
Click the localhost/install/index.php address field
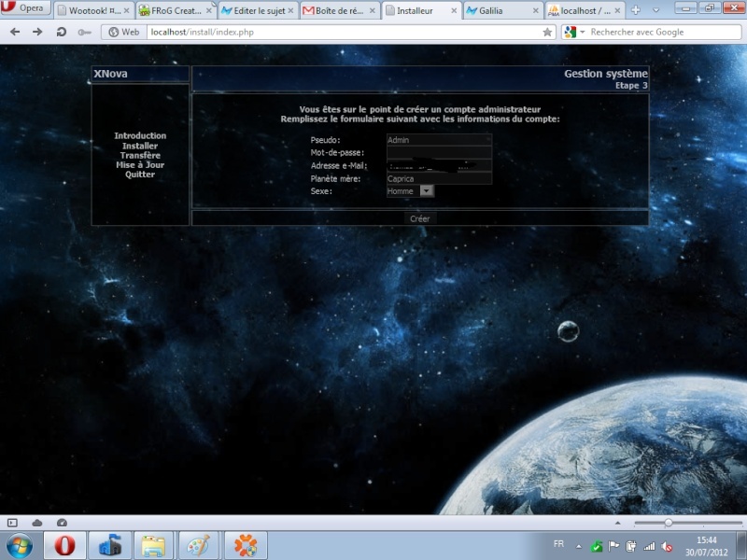click(344, 32)
